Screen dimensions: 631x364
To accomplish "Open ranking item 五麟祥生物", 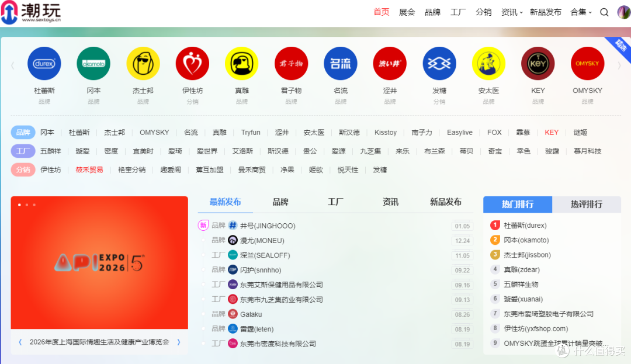I will (x=521, y=285).
